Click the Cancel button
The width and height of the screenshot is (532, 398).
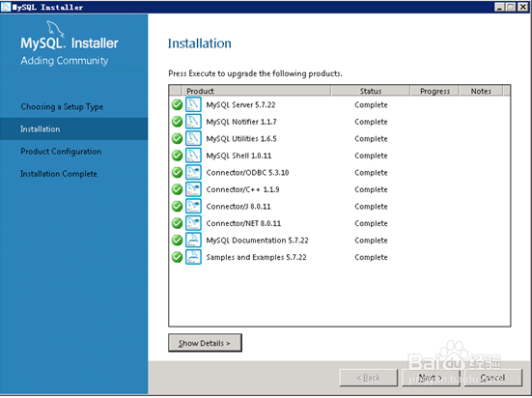(492, 378)
